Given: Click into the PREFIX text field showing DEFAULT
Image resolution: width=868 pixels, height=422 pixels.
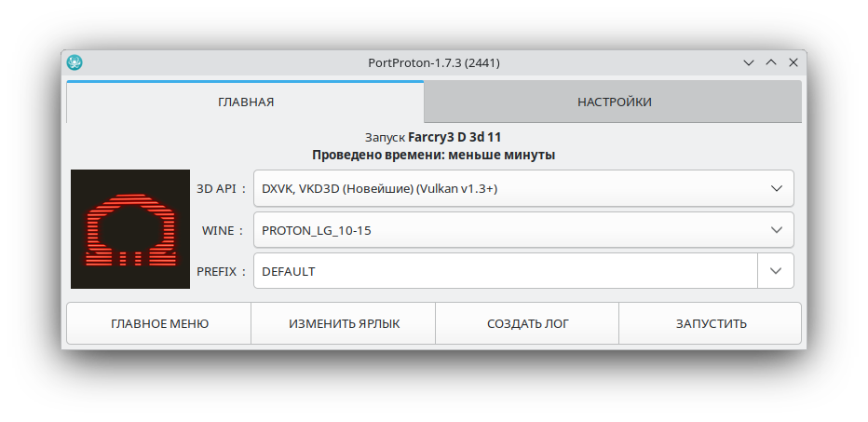Looking at the screenshot, I should click(503, 271).
